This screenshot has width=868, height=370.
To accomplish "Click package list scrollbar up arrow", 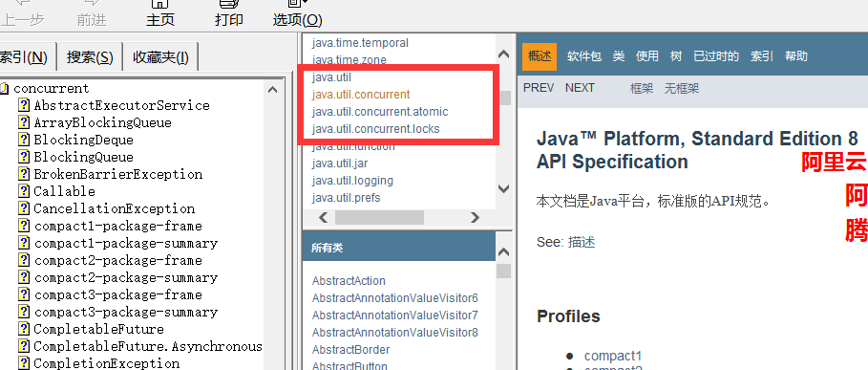I will (x=504, y=54).
